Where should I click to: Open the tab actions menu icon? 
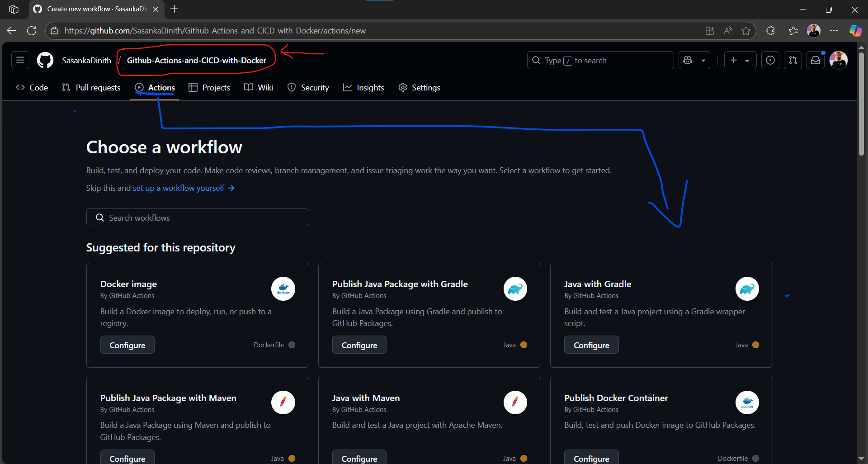[14, 9]
